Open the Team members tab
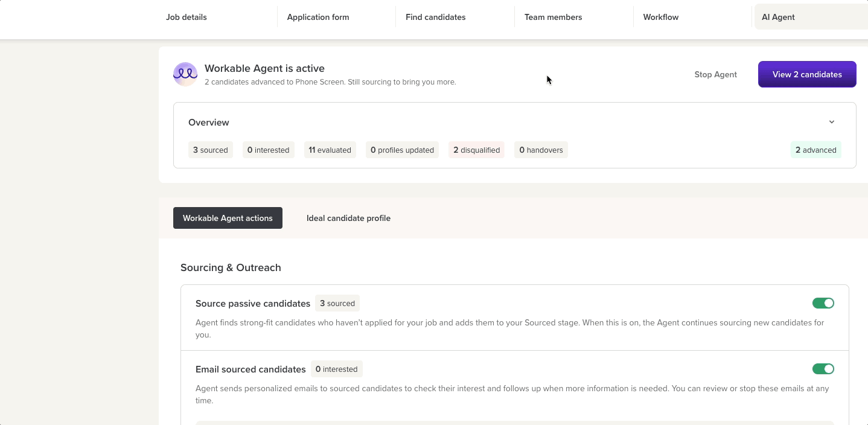868x425 pixels. pos(553,17)
